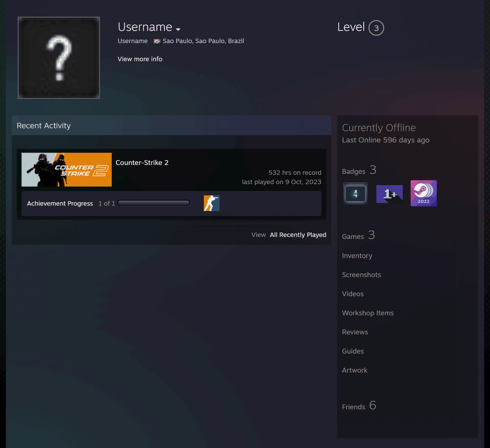
Task: Click the Brazil flag icon
Action: [x=157, y=41]
